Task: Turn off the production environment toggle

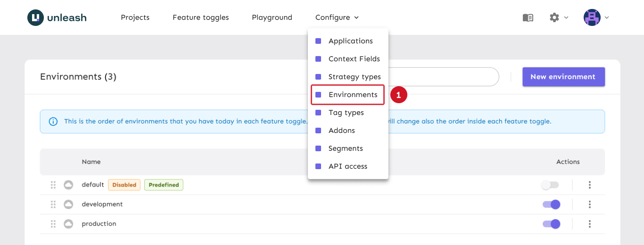Action: click(x=551, y=224)
